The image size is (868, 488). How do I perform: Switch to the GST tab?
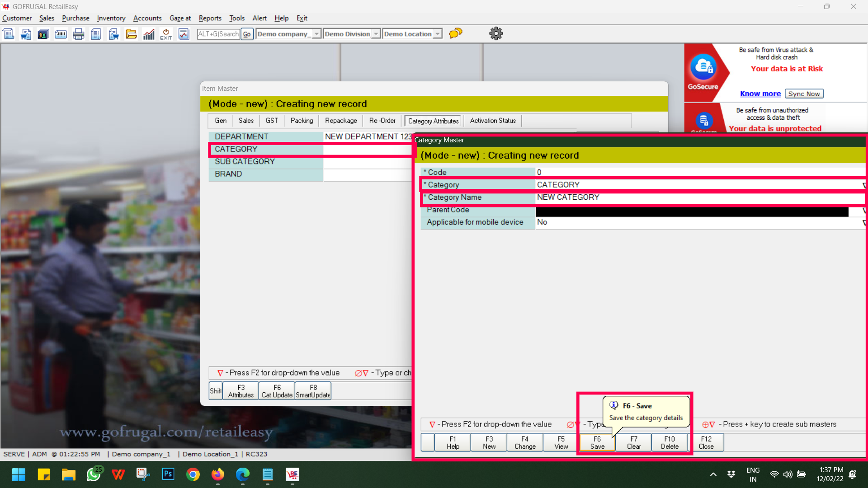[x=272, y=121]
